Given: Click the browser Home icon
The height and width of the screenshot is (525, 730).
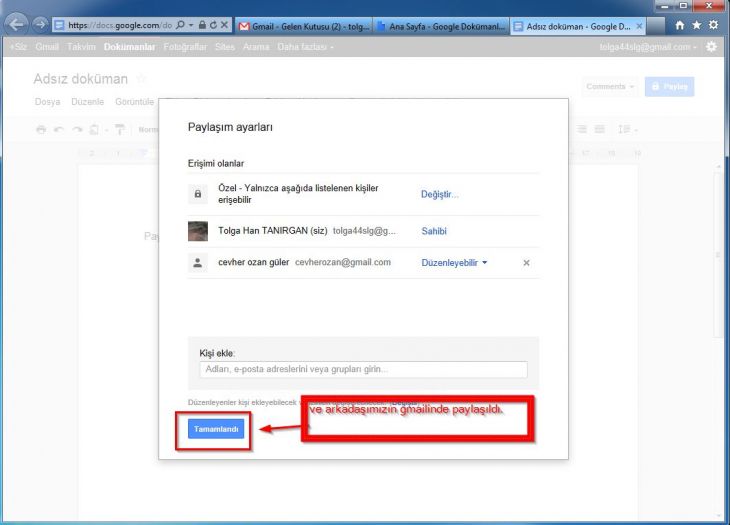Looking at the screenshot, I should coord(680,25).
